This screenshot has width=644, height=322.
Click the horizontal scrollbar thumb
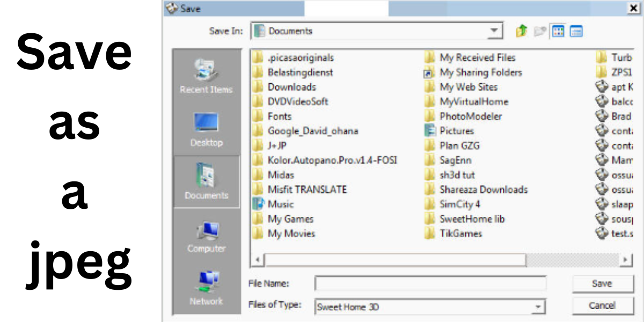(396, 260)
